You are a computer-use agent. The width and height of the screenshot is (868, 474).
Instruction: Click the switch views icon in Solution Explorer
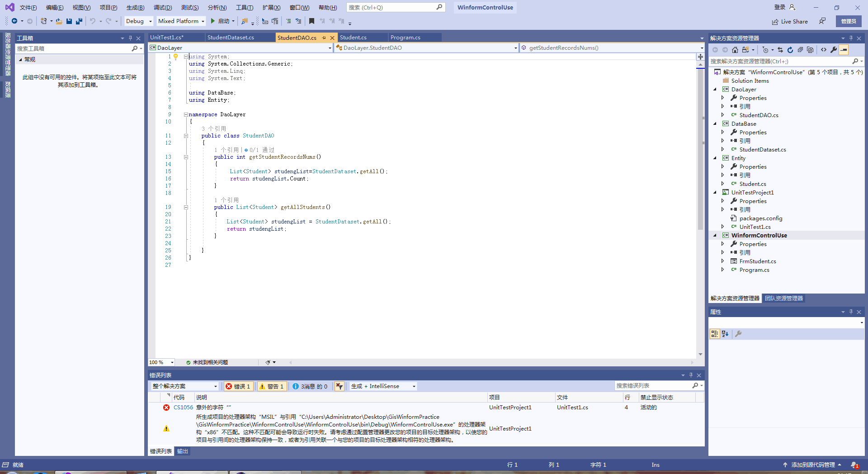pyautogui.click(x=745, y=50)
